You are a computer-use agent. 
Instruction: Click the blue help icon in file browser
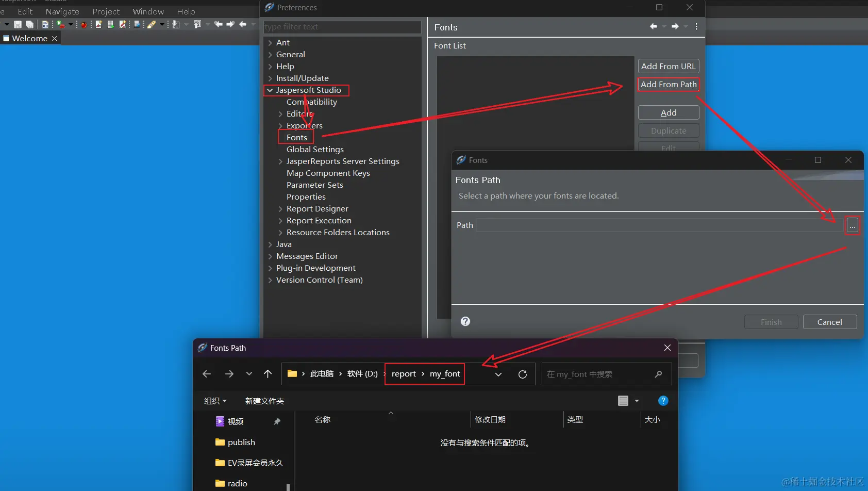click(663, 401)
